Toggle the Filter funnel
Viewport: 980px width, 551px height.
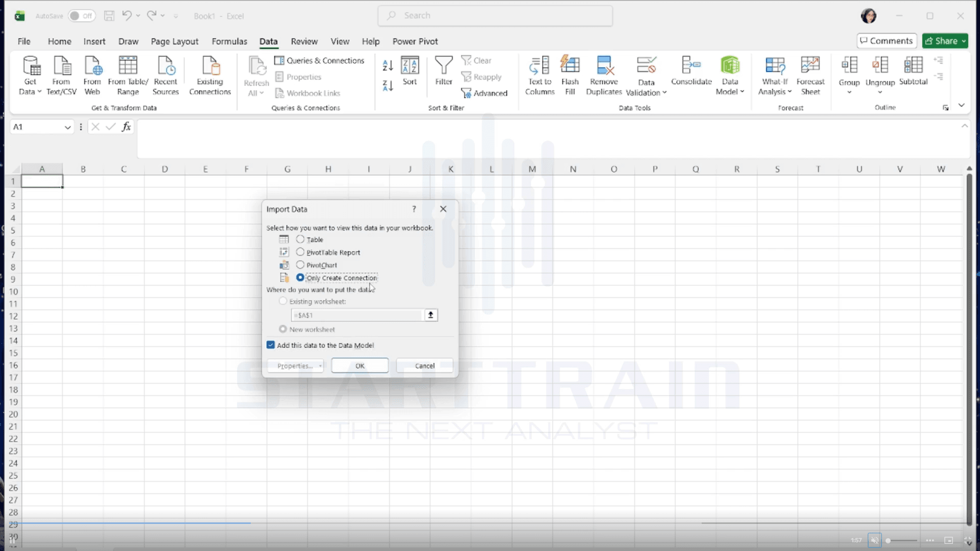point(443,71)
